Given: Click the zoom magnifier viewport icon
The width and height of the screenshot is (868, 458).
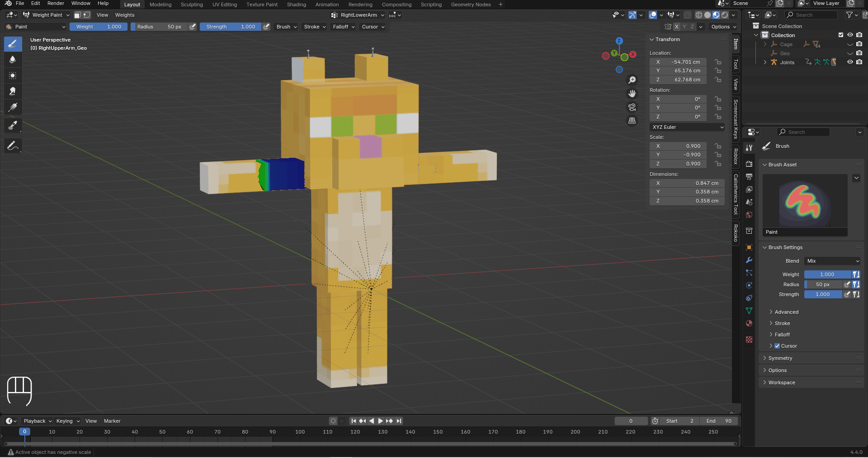Looking at the screenshot, I should (x=632, y=80).
